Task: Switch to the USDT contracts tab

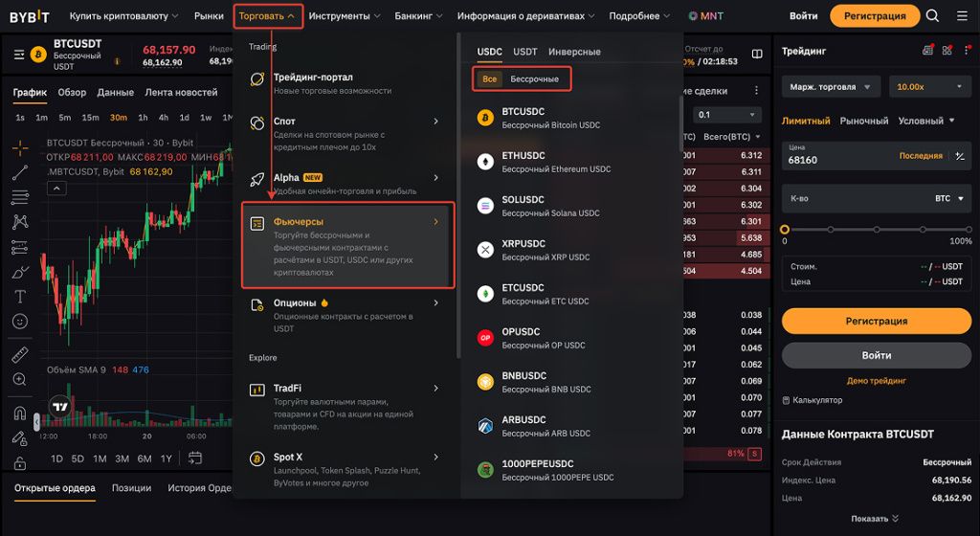Action: click(x=525, y=52)
